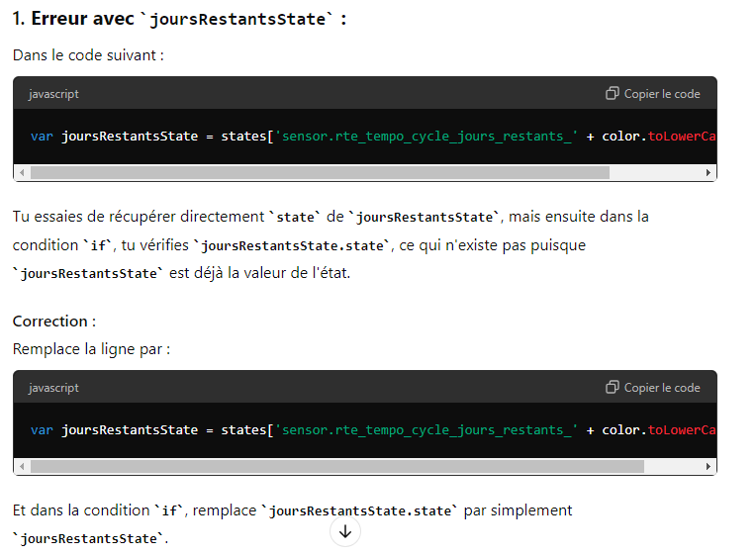Click the scroll-to-bottom down arrow button
The image size is (756, 555).
[345, 532]
